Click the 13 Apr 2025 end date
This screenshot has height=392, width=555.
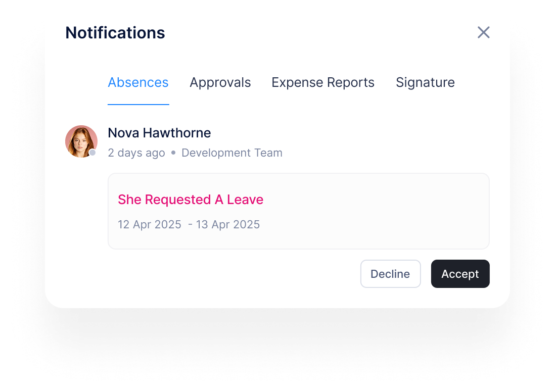[x=228, y=224]
